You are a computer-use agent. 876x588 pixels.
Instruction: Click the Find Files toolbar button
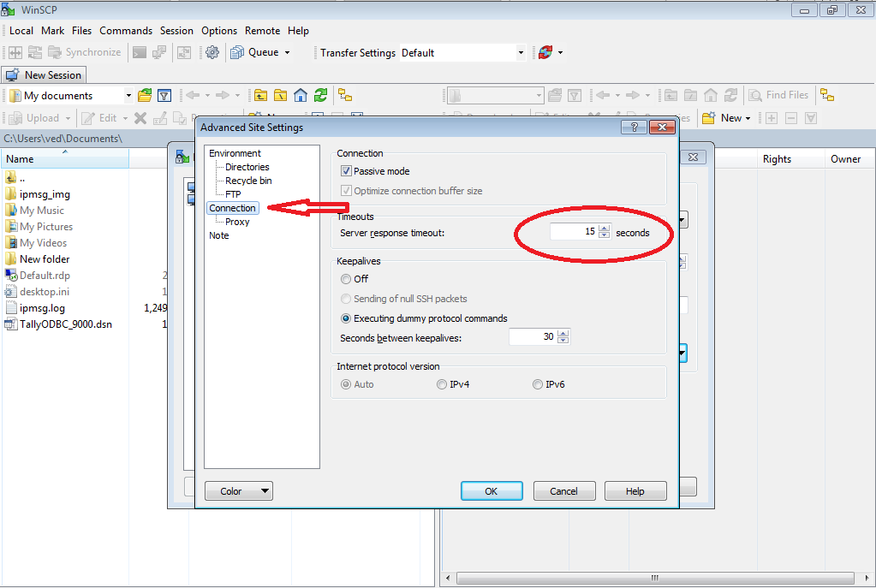(778, 96)
